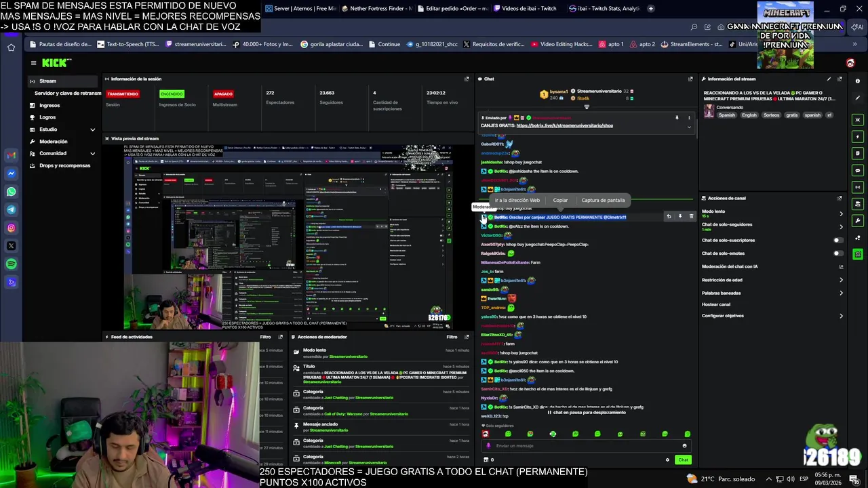868x488 pixels.
Task: Open Configurar objetivos arrow
Action: tap(841, 316)
